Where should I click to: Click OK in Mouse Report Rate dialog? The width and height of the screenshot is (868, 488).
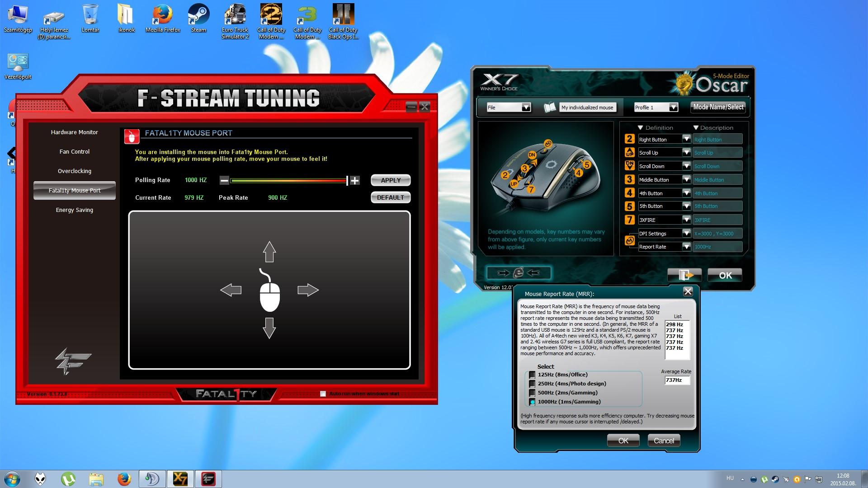[623, 441]
